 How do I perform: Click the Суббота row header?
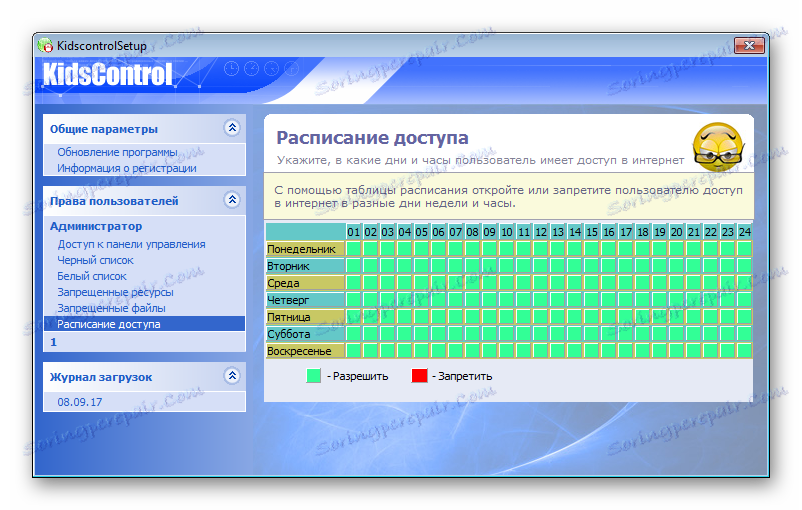(x=305, y=334)
